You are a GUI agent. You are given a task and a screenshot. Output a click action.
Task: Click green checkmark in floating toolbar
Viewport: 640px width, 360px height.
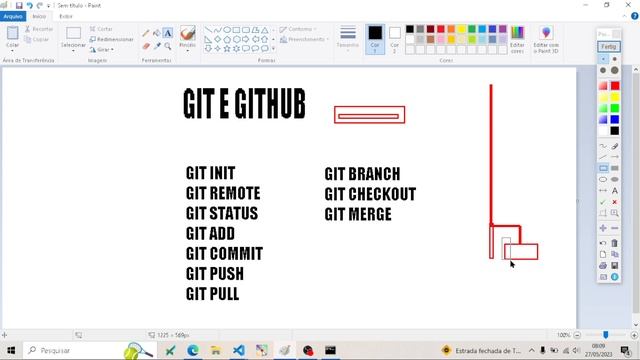click(x=603, y=202)
